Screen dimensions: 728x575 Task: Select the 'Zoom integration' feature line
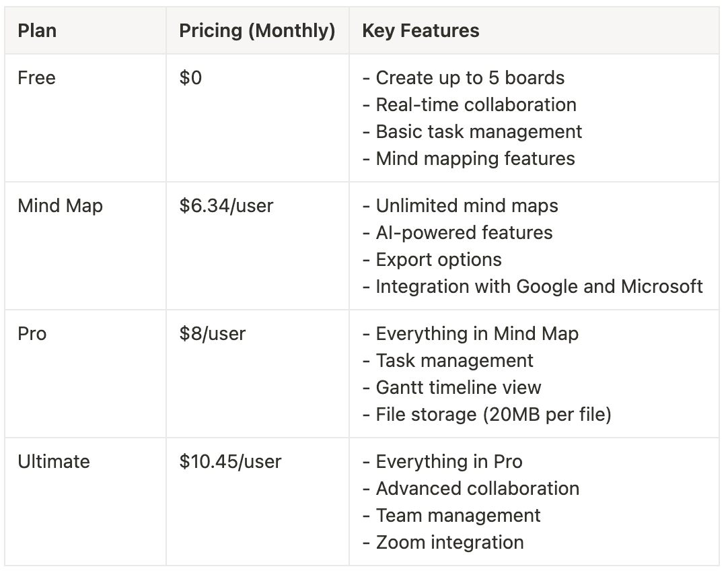tap(443, 543)
